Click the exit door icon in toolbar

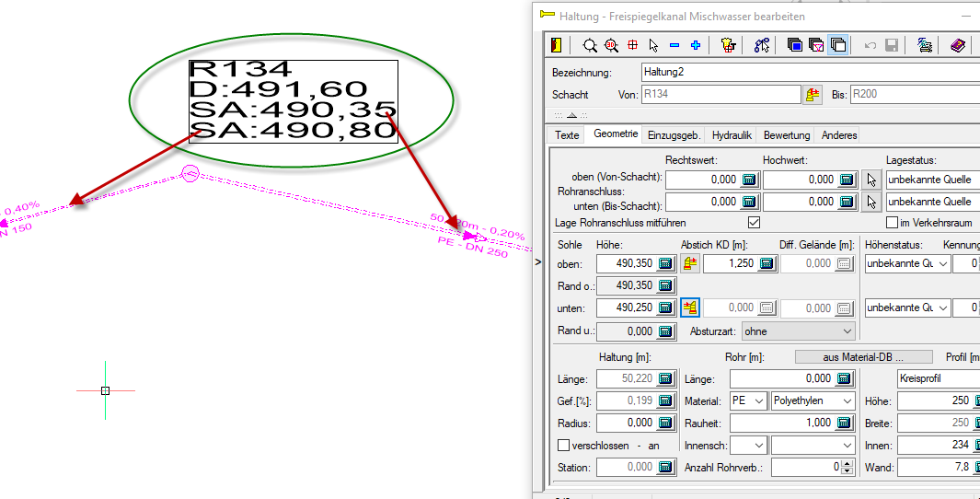click(555, 44)
